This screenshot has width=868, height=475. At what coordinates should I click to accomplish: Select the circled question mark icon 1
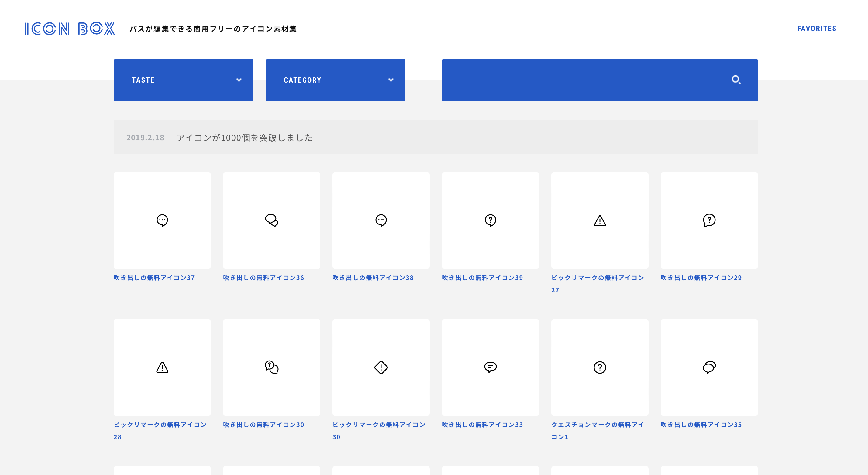click(x=600, y=367)
